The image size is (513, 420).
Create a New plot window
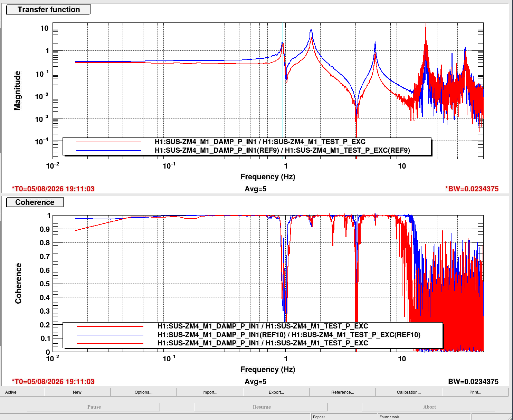(x=77, y=392)
